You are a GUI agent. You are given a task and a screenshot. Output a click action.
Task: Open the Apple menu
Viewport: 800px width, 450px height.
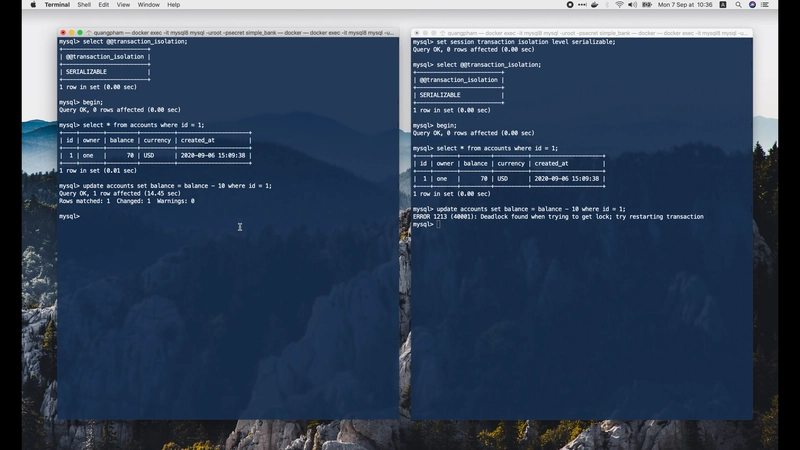pyautogui.click(x=33, y=5)
